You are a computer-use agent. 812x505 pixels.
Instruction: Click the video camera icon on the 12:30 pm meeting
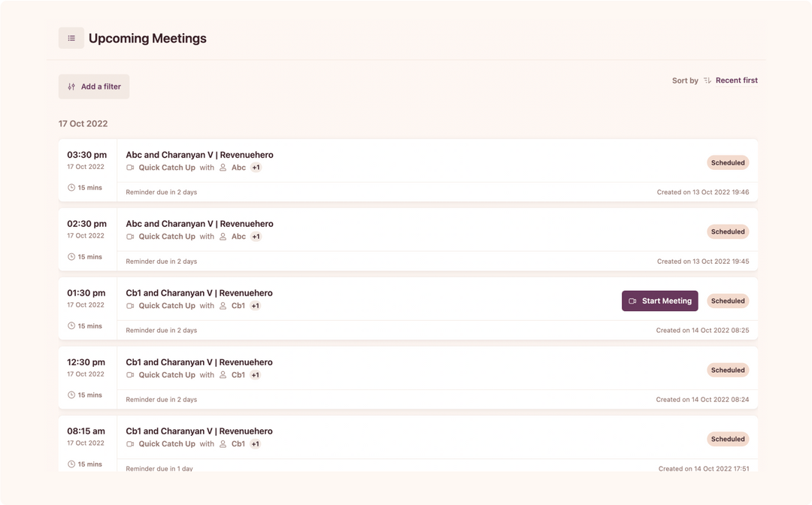tap(129, 374)
